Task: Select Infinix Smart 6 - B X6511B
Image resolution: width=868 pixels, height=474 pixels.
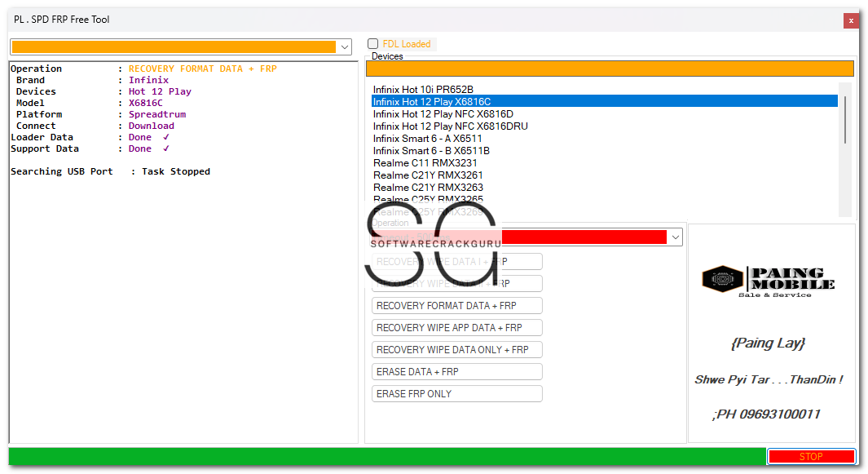Action: (x=605, y=150)
